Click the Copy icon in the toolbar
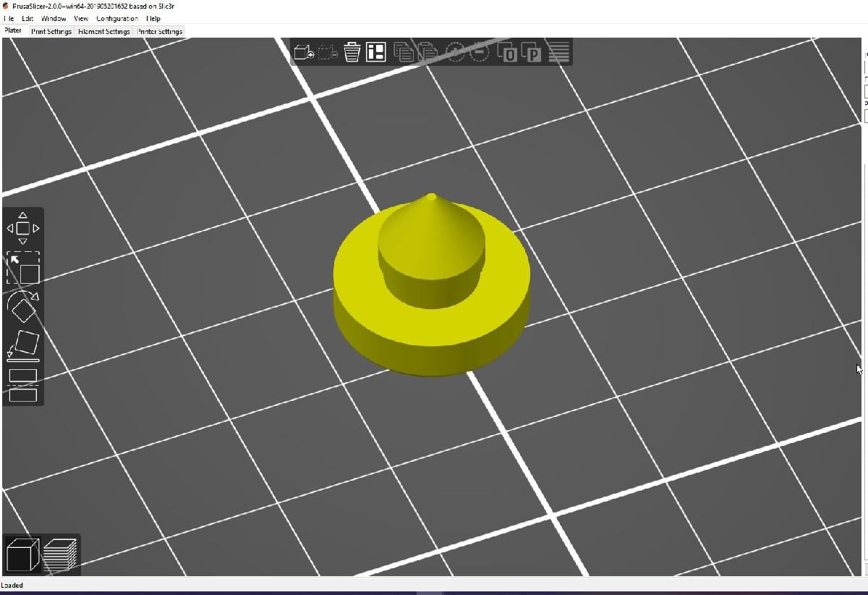 pos(404,52)
